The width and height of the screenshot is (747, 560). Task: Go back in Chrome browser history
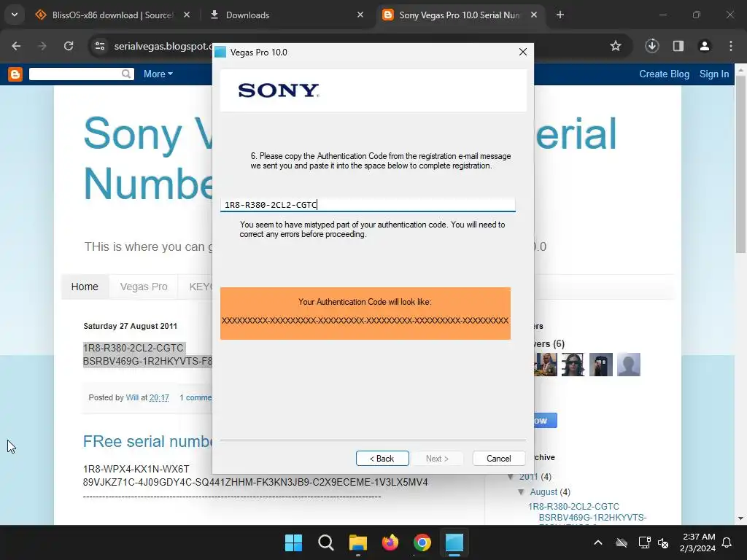pos(16,46)
